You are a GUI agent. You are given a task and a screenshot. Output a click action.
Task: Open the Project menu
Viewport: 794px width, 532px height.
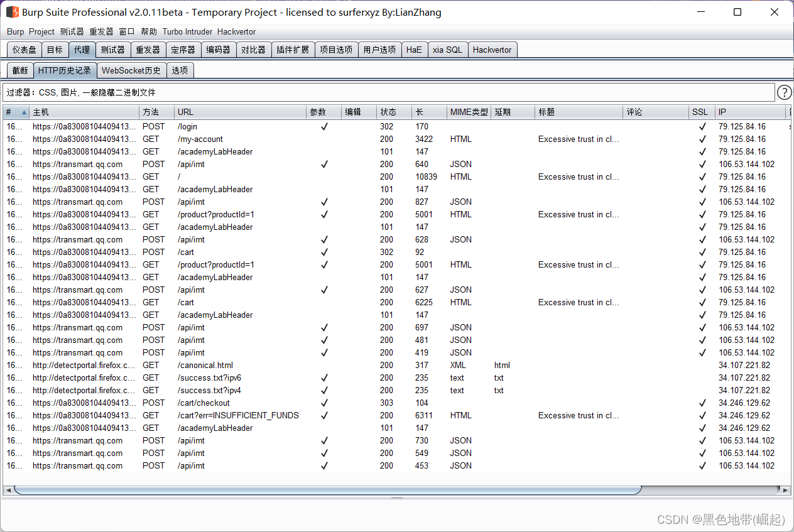(41, 31)
